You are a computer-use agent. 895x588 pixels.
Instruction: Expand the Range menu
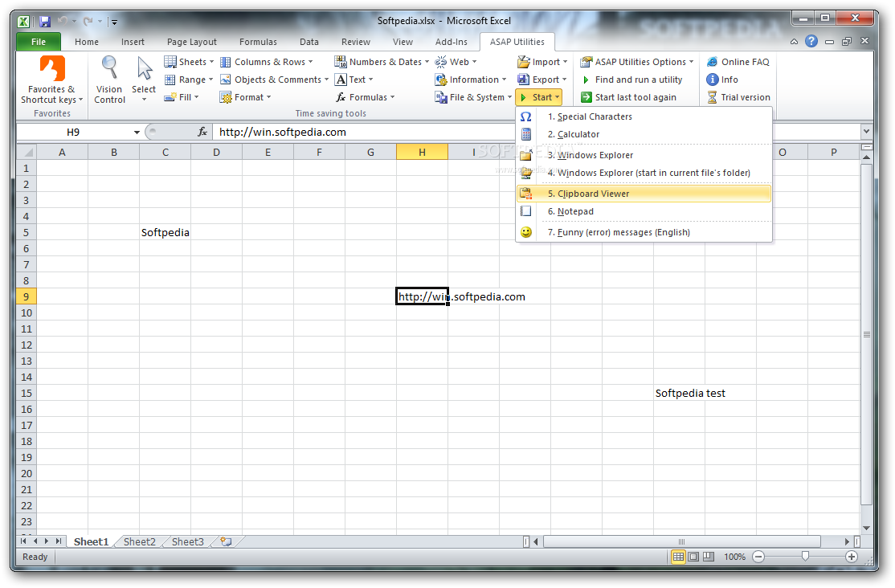[x=188, y=80]
